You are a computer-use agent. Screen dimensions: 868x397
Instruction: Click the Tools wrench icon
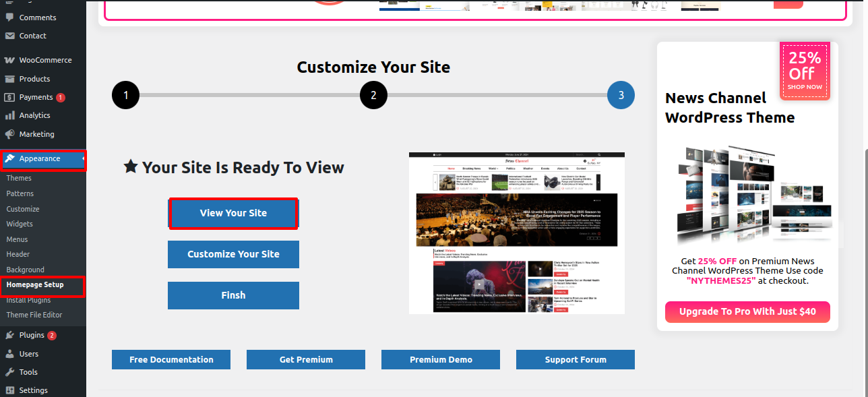9,372
